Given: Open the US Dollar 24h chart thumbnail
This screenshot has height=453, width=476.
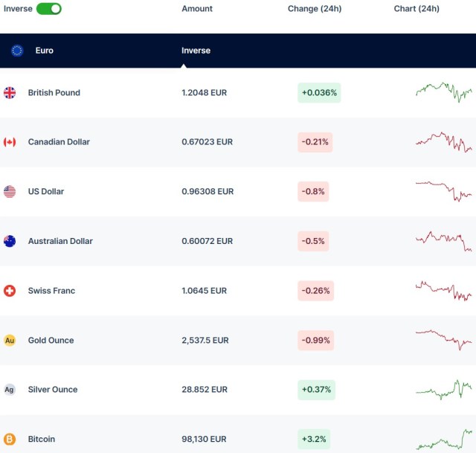Looking at the screenshot, I should 443,190.
